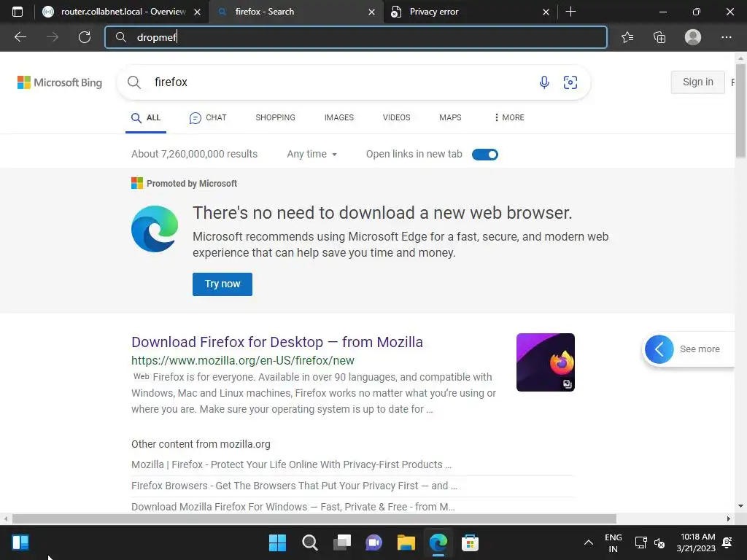Refresh the current page
Screen dimensions: 747x560
pyautogui.click(x=85, y=37)
